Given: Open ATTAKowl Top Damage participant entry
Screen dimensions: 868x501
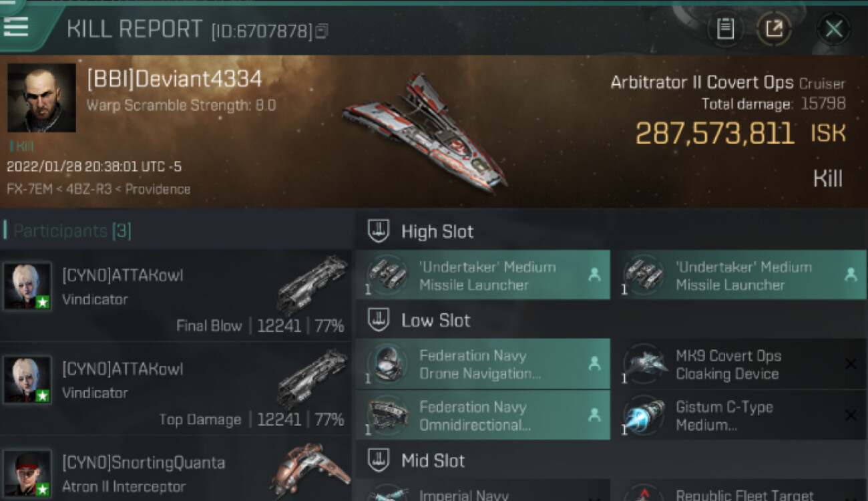Looking at the screenshot, I should click(176, 389).
